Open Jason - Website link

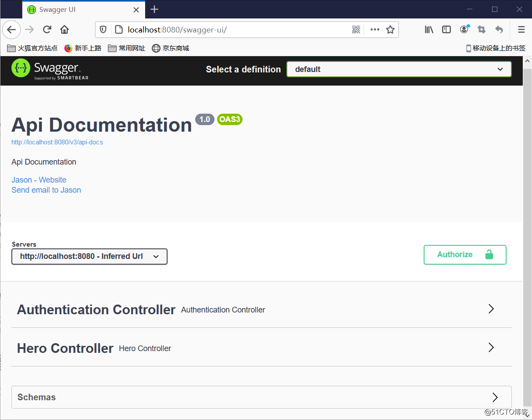39,180
